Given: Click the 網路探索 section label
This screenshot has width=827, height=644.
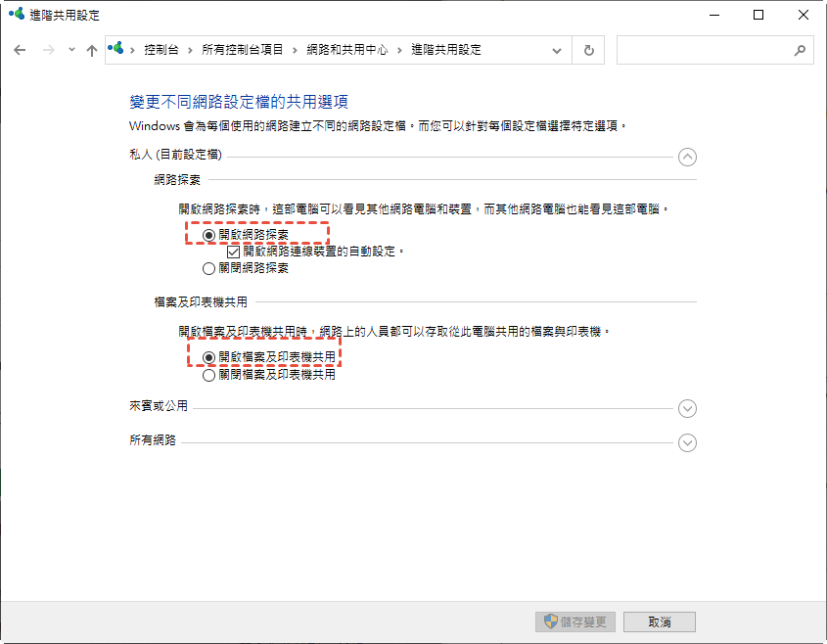Looking at the screenshot, I should (177, 180).
